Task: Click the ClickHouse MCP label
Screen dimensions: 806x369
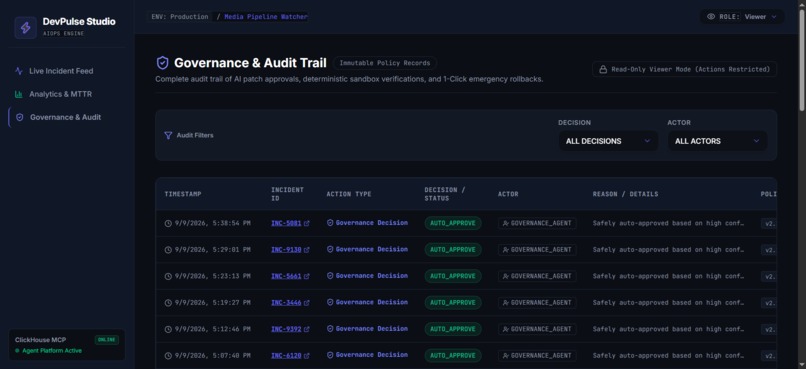Action: pos(40,340)
